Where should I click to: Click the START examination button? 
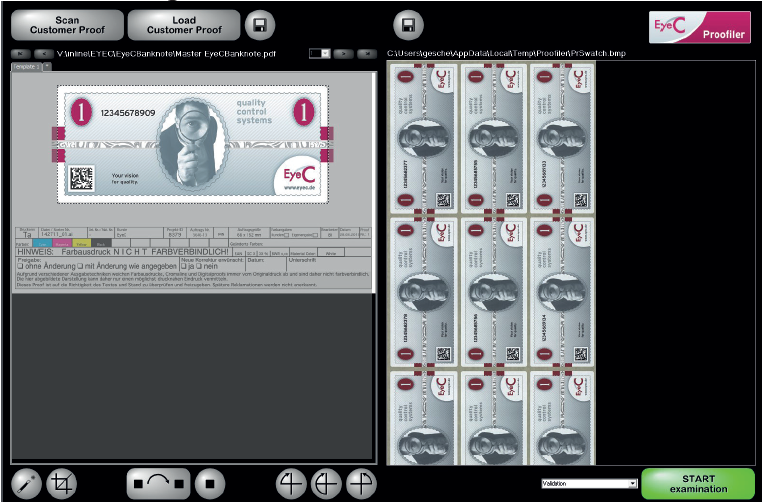pos(698,484)
